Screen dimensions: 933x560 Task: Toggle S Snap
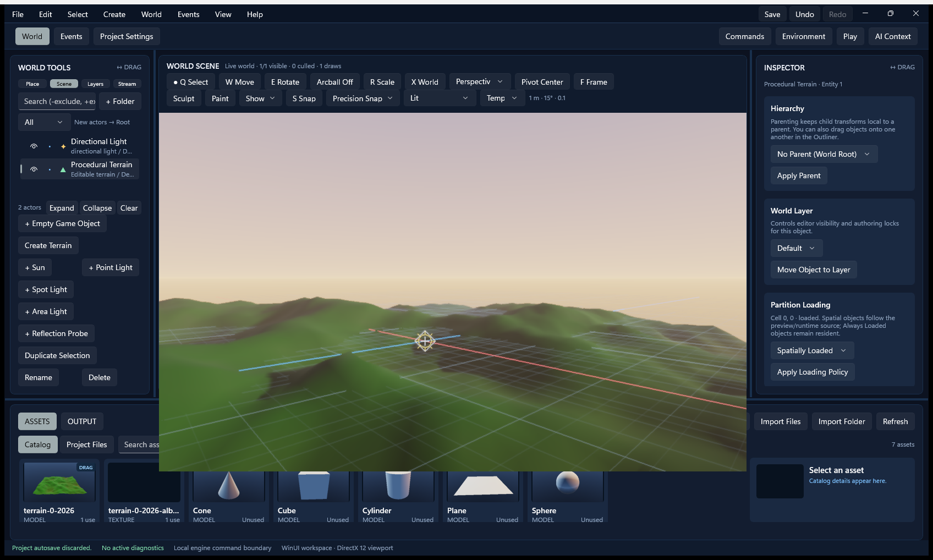[x=304, y=98]
